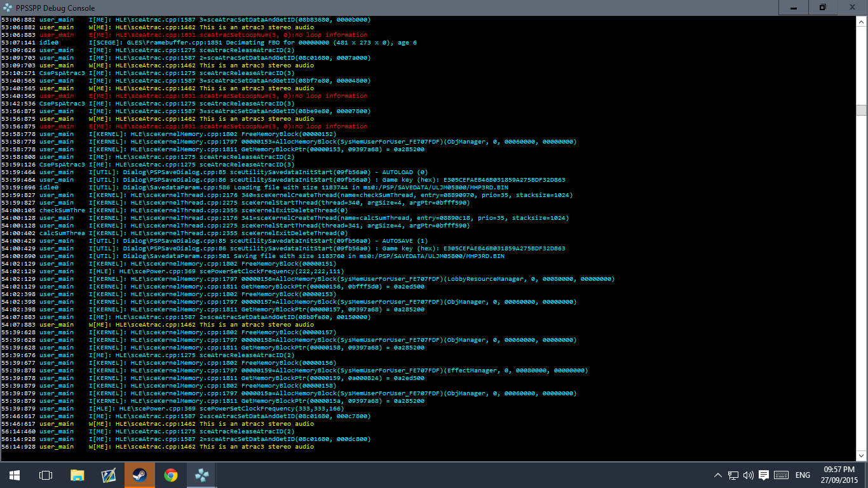Screen dimensions: 868x488
Task: Click the PPSSPP Debug Console title bar
Action: pos(381,8)
